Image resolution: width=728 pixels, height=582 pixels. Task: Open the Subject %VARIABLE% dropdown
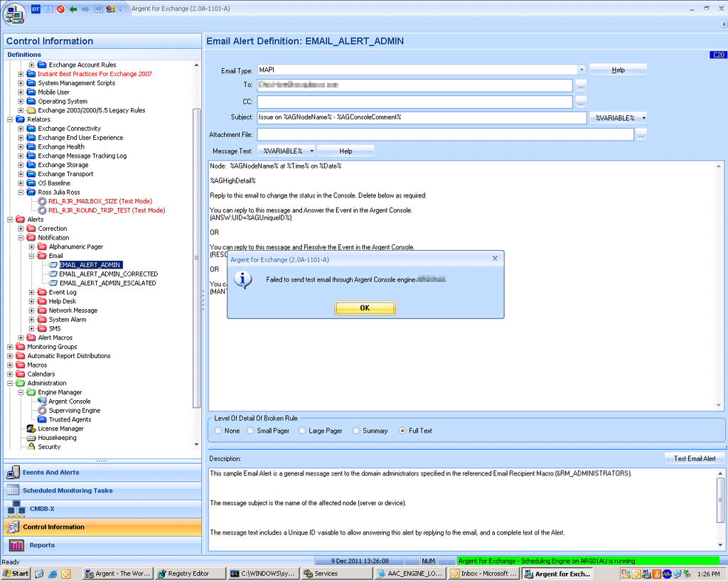pos(618,118)
